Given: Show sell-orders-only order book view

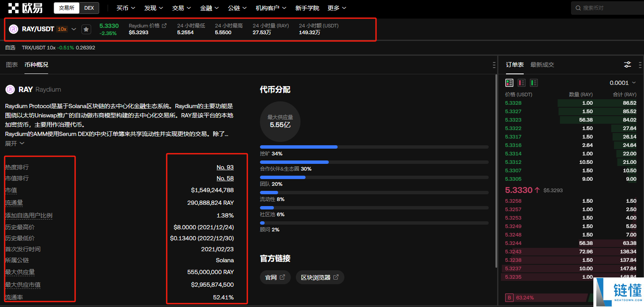Looking at the screenshot, I should [x=522, y=83].
